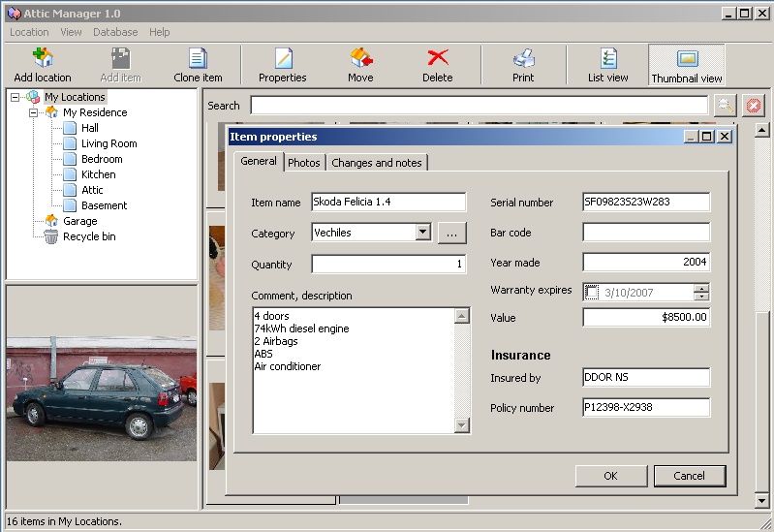The width and height of the screenshot is (774, 532).
Task: Open the Database menu
Action: point(115,32)
